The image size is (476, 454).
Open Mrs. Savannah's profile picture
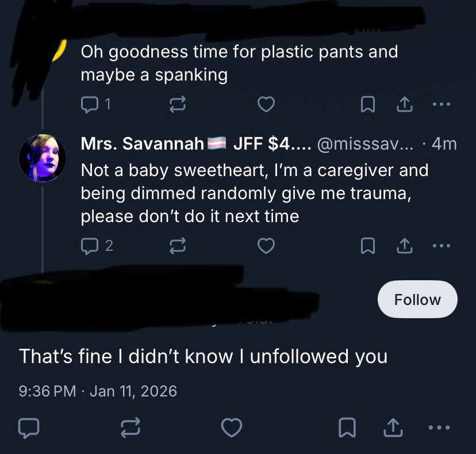point(43,158)
